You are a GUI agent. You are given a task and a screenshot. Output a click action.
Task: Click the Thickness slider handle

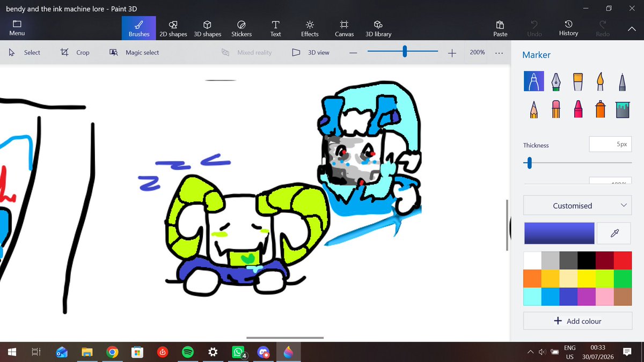(x=530, y=162)
